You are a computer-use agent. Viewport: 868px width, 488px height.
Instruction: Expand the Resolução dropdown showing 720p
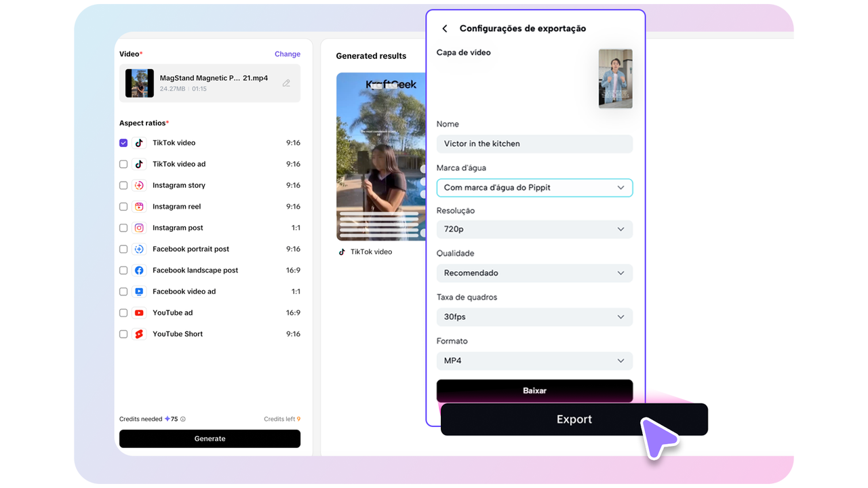(x=534, y=229)
